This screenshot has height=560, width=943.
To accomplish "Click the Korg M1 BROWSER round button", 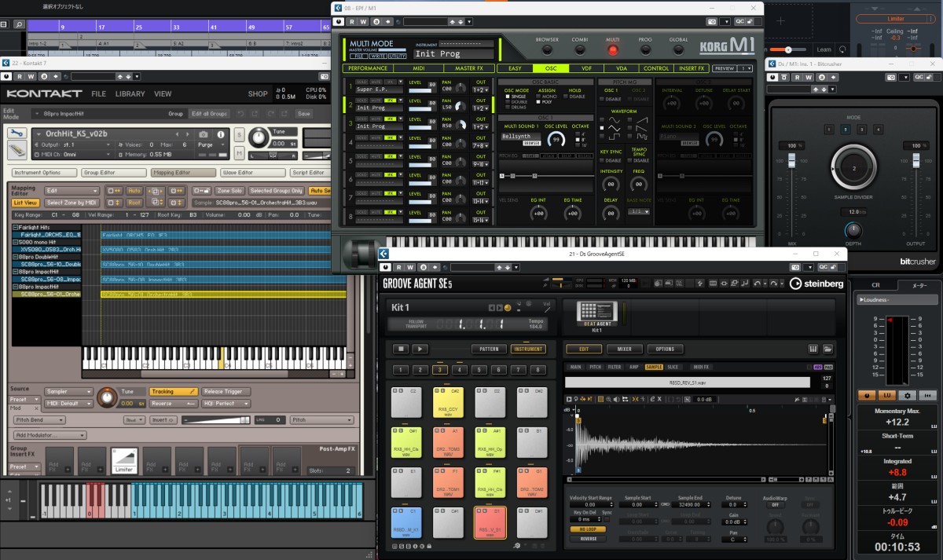I will tap(547, 49).
